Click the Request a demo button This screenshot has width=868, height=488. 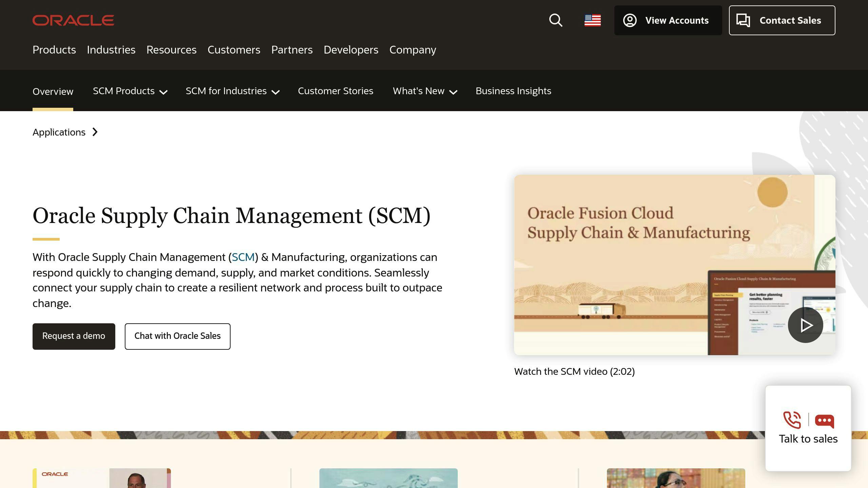(74, 336)
